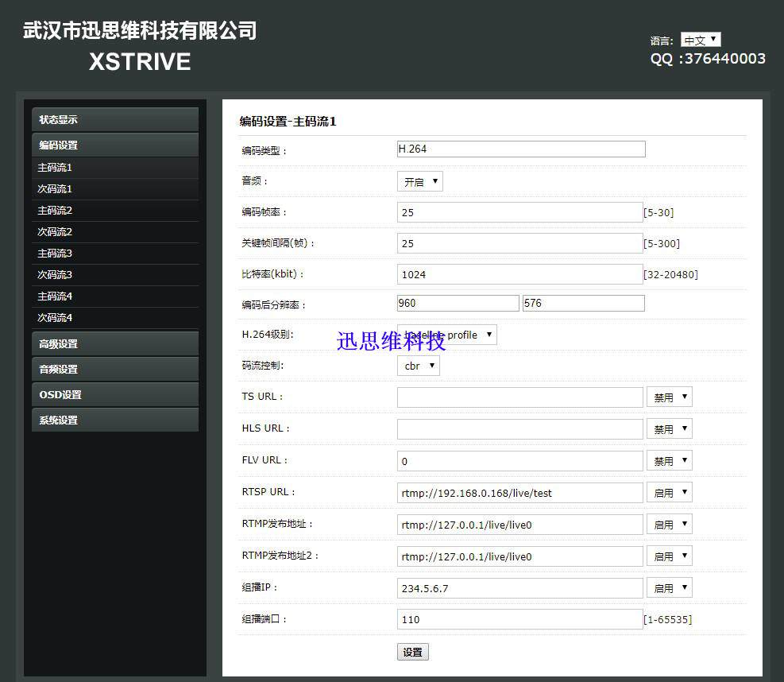This screenshot has width=784, height=682.
Task: Open the RTSP URL 启用 dropdown
Action: (x=670, y=493)
